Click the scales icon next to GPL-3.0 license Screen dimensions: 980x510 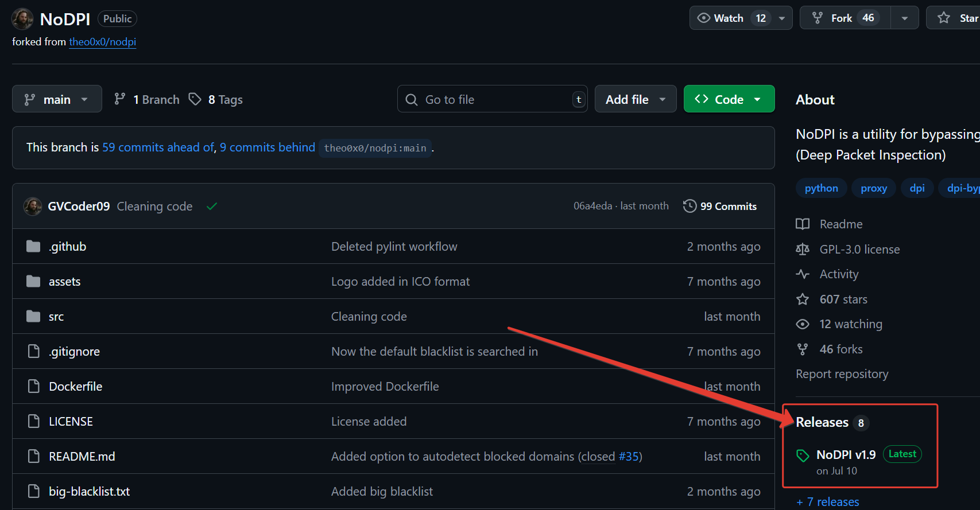click(x=803, y=250)
